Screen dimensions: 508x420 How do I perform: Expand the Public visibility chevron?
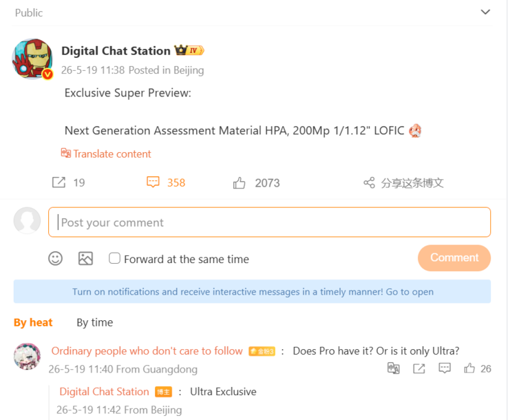tap(485, 12)
